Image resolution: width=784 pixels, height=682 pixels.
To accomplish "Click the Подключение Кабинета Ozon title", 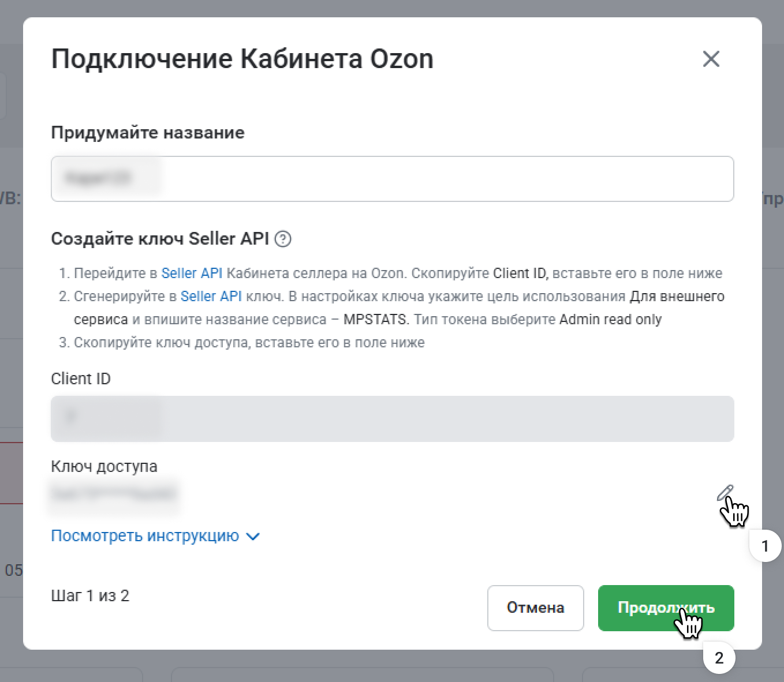I will coord(242,59).
